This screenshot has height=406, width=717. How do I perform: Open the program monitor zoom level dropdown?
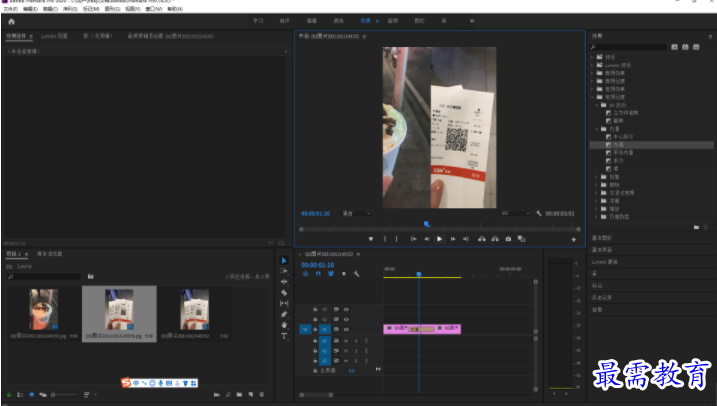point(357,214)
